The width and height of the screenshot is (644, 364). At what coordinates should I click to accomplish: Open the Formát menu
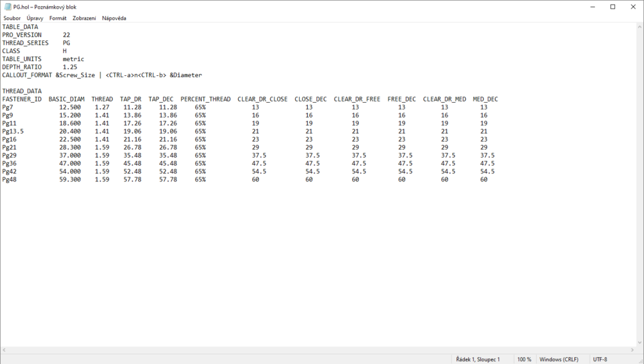[58, 18]
